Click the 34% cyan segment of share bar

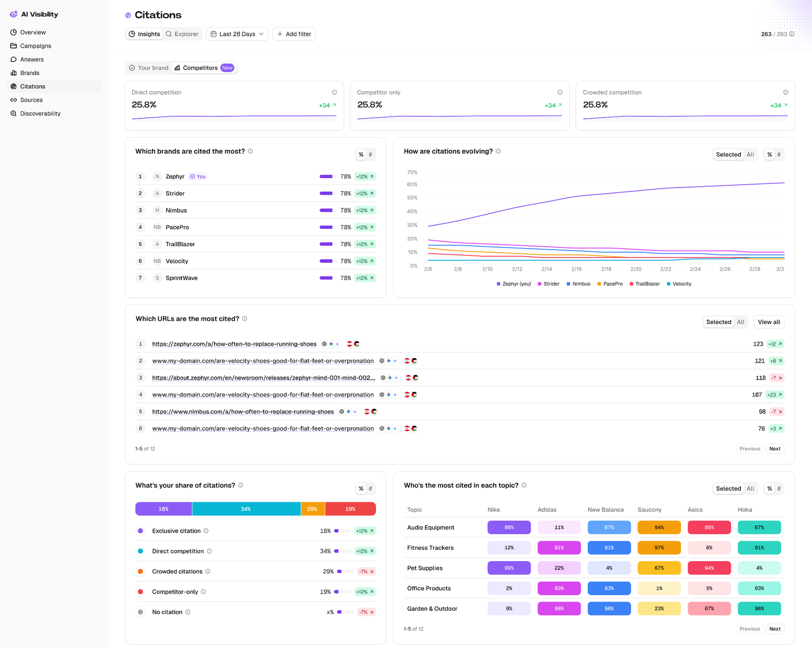(246, 509)
